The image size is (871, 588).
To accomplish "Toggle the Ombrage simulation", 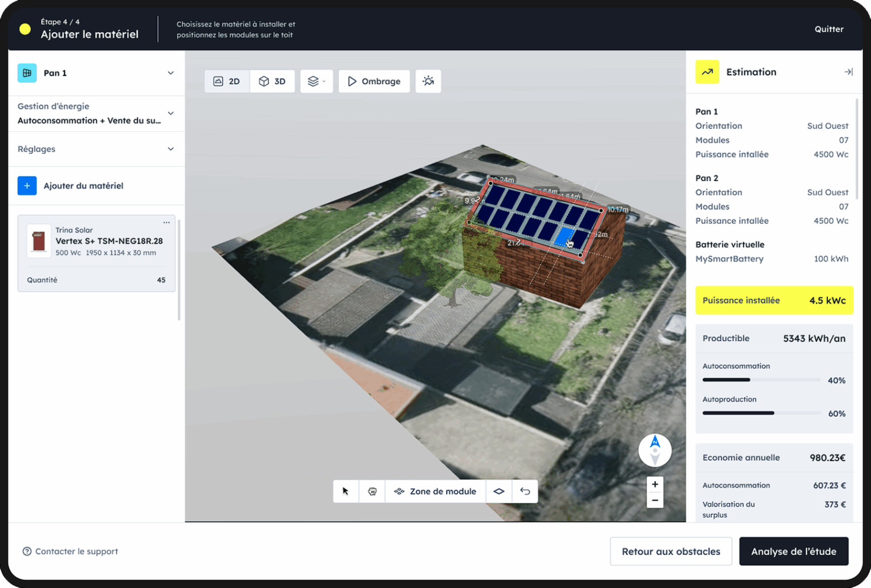I will pyautogui.click(x=374, y=81).
